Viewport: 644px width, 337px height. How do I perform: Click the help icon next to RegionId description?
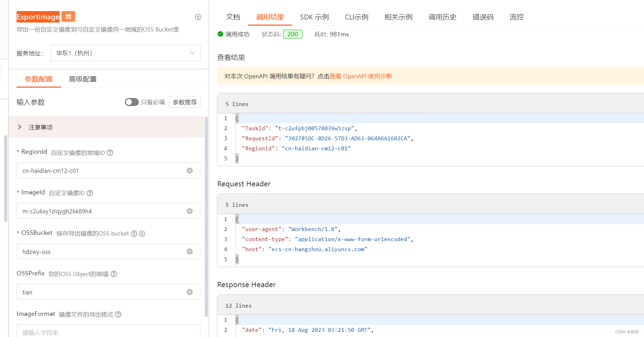(110, 152)
